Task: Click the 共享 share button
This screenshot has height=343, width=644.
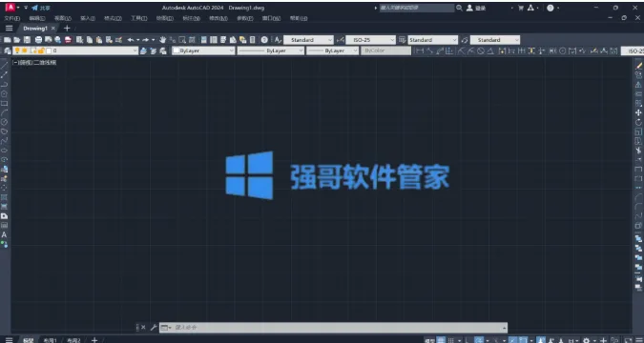Action: coord(41,8)
